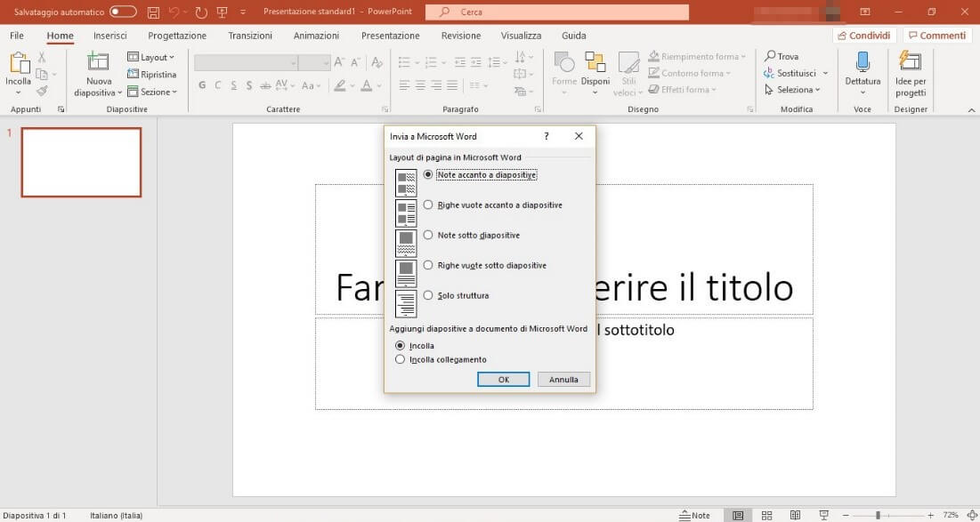Viewport: 980px width, 522px height.
Task: Click the zoom slider handle
Action: click(879, 515)
